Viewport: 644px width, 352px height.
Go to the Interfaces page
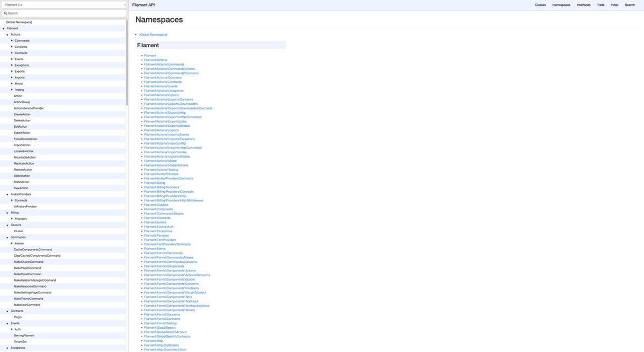click(583, 5)
